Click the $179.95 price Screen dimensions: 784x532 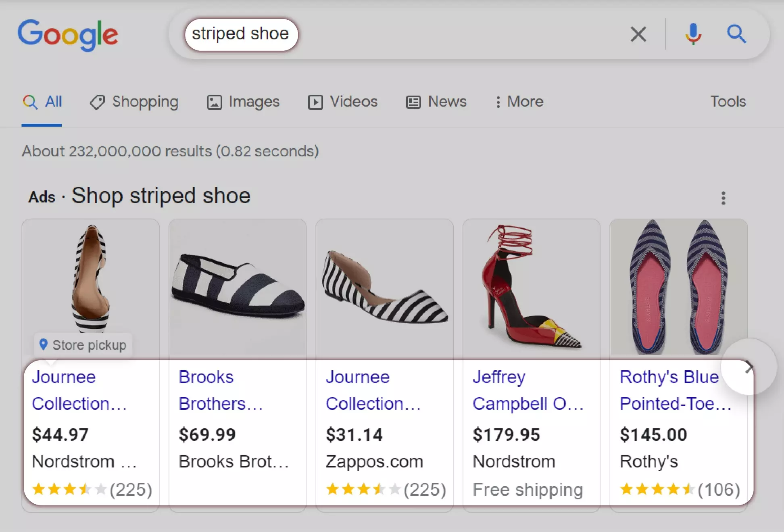(x=506, y=434)
